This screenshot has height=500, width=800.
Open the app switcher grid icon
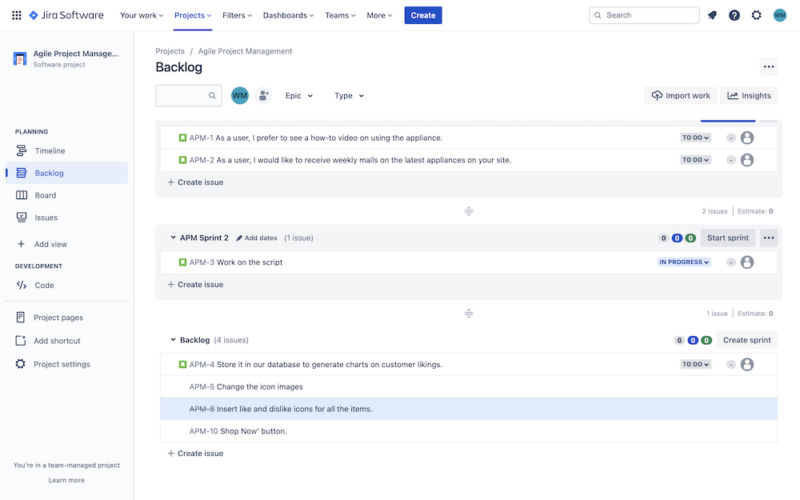click(x=16, y=15)
